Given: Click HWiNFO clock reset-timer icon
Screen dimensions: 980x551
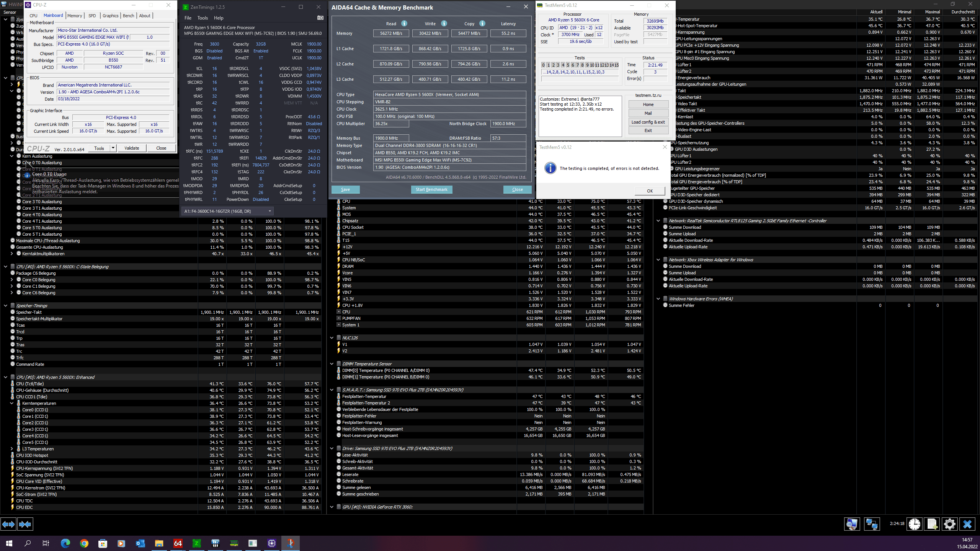Looking at the screenshot, I should click(915, 524).
